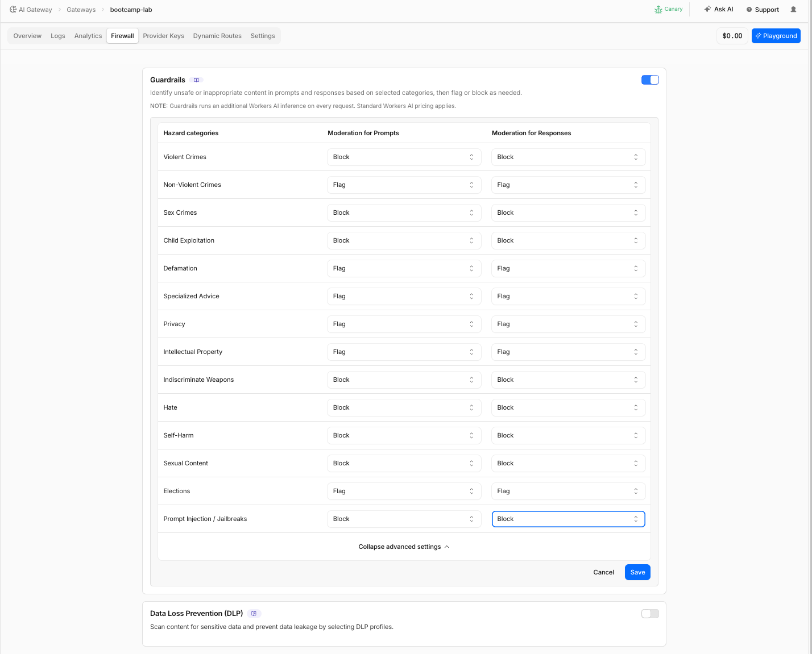Click the AI Gateway logo icon
This screenshot has width=812, height=654.
click(x=13, y=10)
